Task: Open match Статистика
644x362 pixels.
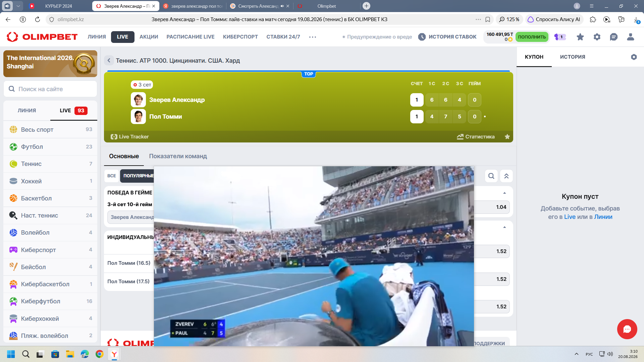Action: [x=476, y=137]
